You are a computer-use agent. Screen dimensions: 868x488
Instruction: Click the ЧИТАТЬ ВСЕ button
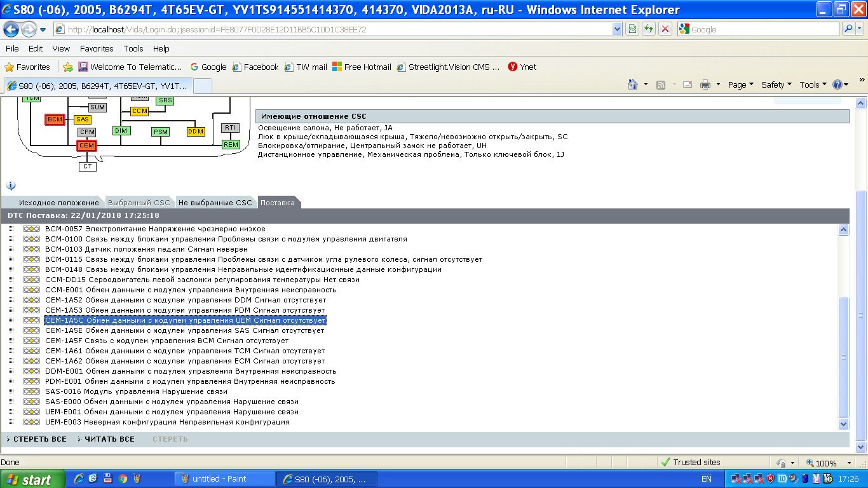point(109,439)
